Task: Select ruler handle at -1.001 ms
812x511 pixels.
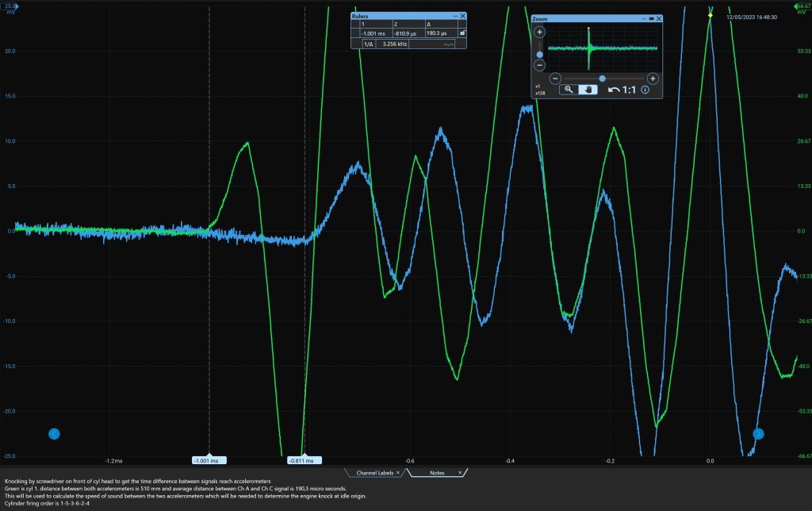Action: point(209,460)
